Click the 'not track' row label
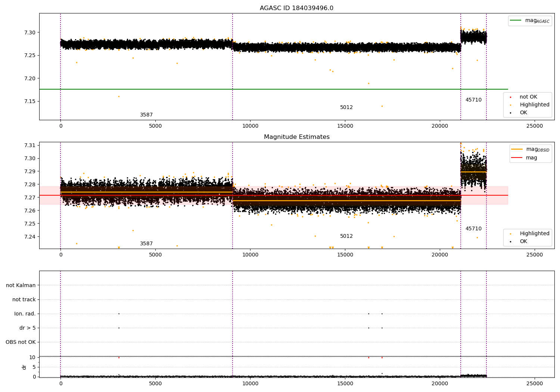 click(x=24, y=300)
